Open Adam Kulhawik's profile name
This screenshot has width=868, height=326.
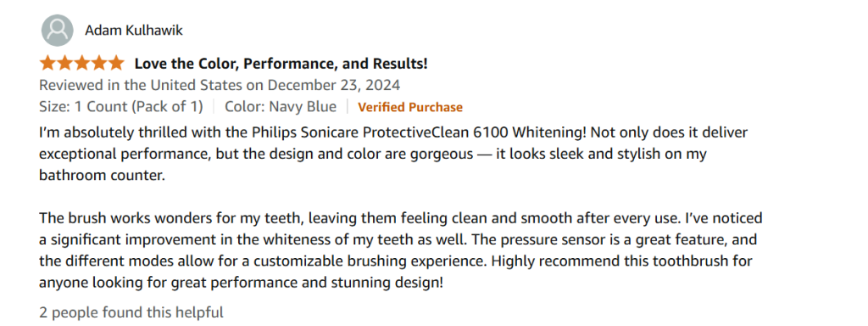point(133,30)
